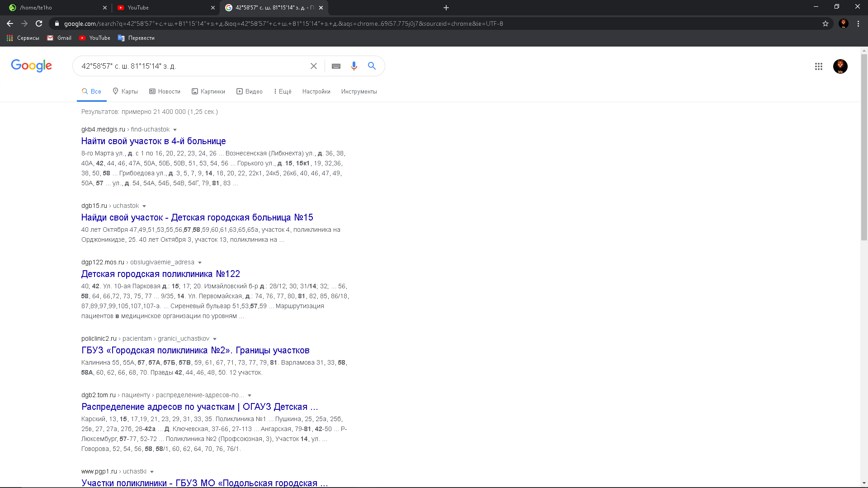This screenshot has width=868, height=488.
Task: Open the Chrome three-dot menu
Action: (x=858, y=23)
